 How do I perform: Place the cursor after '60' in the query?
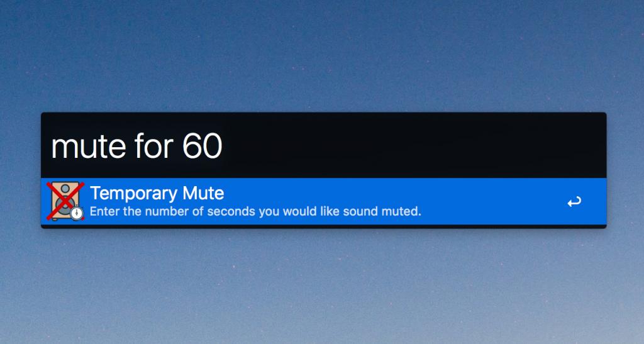tap(223, 146)
